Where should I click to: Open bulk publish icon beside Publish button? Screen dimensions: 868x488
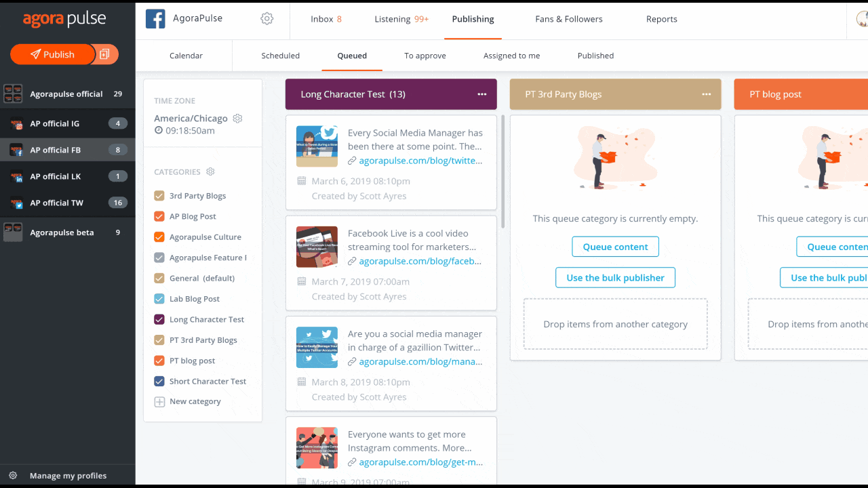tap(104, 54)
